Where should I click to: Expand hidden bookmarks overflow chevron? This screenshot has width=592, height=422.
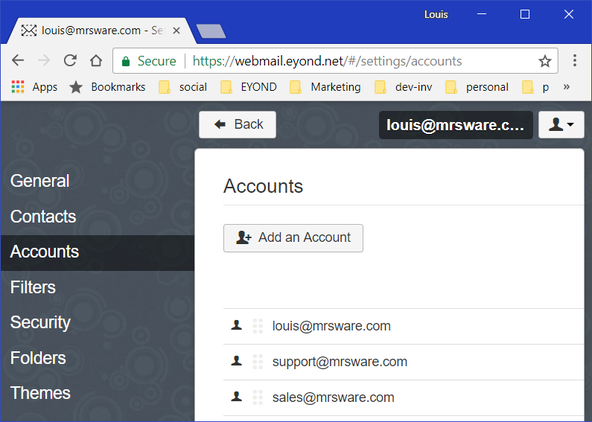pyautogui.click(x=566, y=87)
